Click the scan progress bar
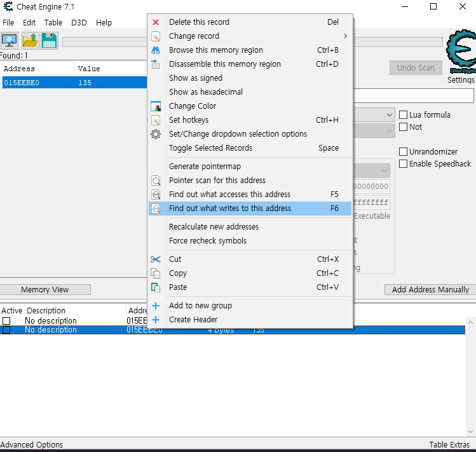The height and width of the screenshot is (452, 476). point(104,42)
